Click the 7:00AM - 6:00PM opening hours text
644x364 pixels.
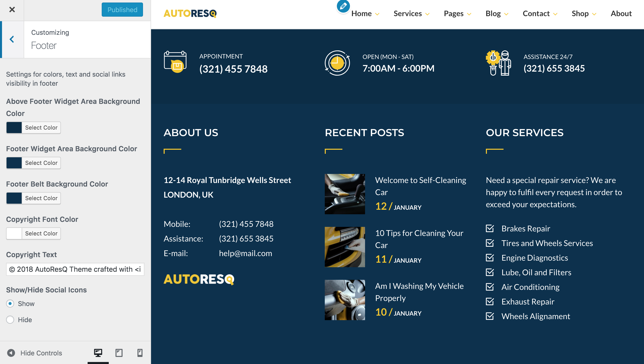(x=398, y=68)
